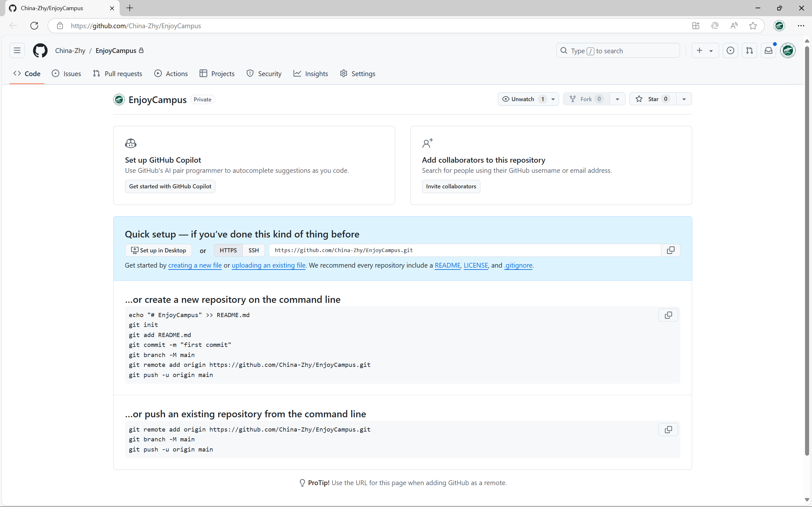This screenshot has height=507, width=812.
Task: Expand the Fork options dropdown arrow
Action: click(617, 99)
